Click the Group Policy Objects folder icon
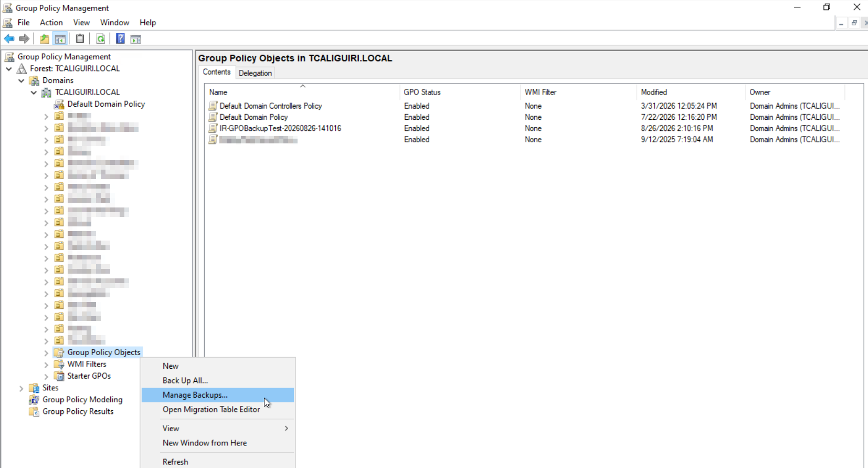The image size is (868, 468). click(59, 352)
